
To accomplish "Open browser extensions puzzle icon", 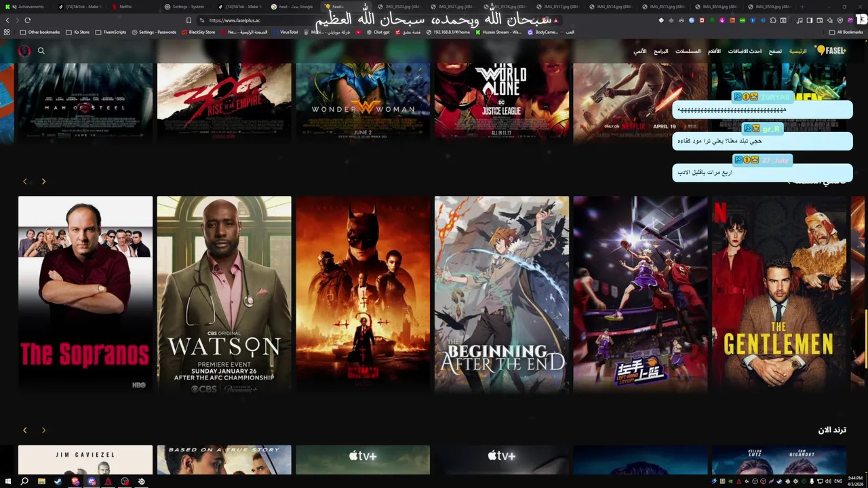I will pos(772,20).
